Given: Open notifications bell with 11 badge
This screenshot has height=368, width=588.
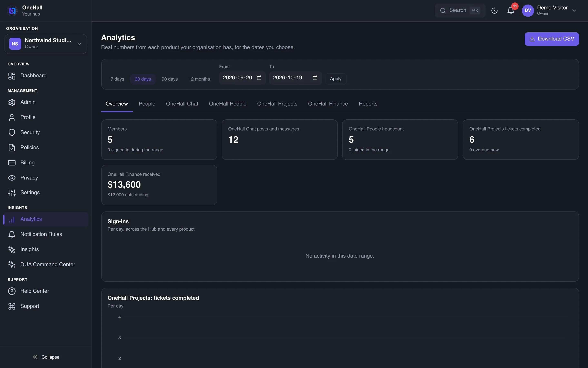Looking at the screenshot, I should 511,10.
